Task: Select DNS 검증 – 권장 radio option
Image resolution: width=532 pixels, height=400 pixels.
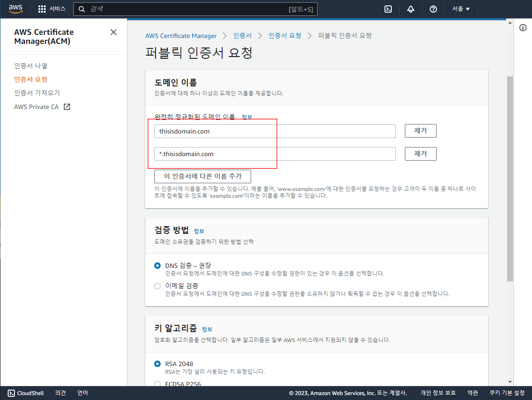Action: [x=157, y=266]
